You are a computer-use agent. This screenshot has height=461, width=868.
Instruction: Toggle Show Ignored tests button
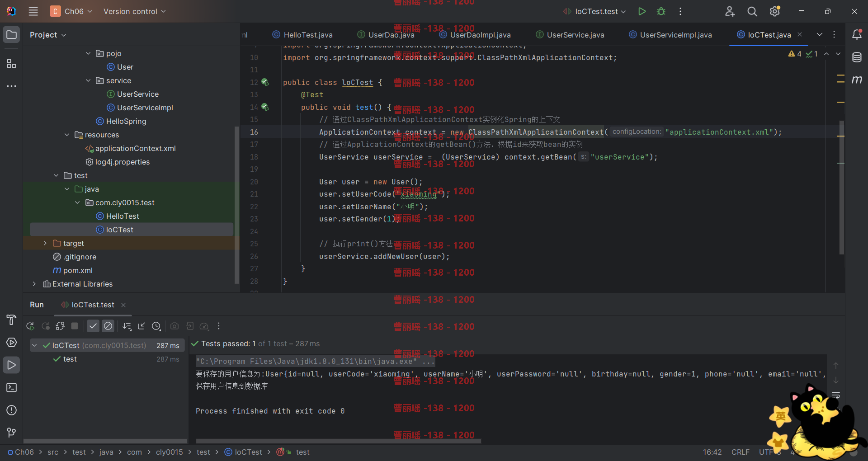point(108,326)
